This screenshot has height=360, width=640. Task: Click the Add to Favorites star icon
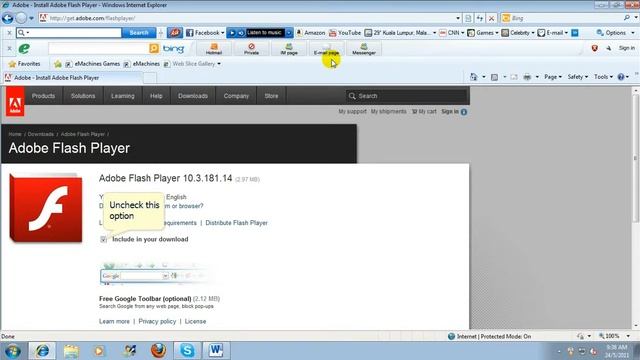click(x=58, y=64)
